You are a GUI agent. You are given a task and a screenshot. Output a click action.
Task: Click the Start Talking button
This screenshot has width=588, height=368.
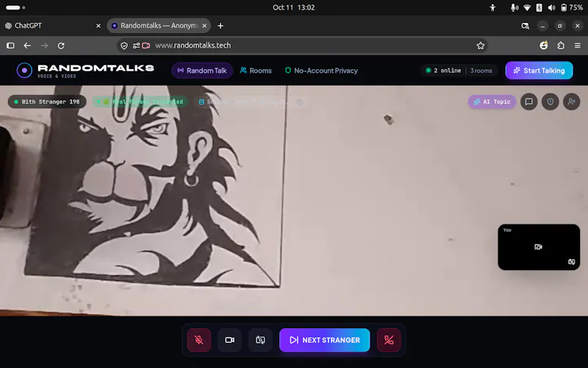coord(539,71)
